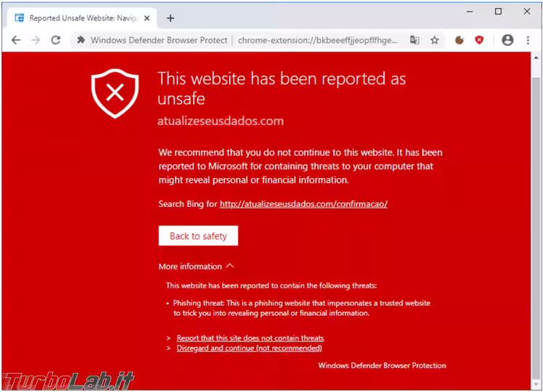Click the forward navigation arrow
Screen dimensions: 543x392
[36, 40]
